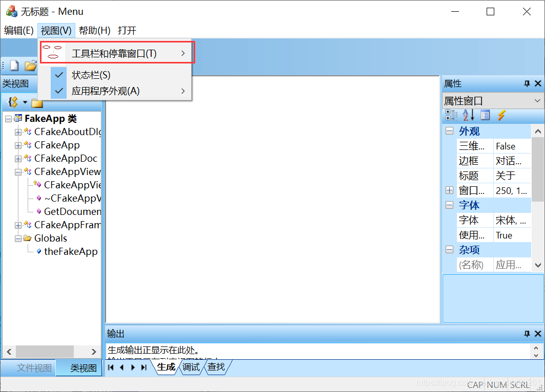Click the False value of 三维 property
This screenshot has width=545, height=392.
[x=512, y=146]
